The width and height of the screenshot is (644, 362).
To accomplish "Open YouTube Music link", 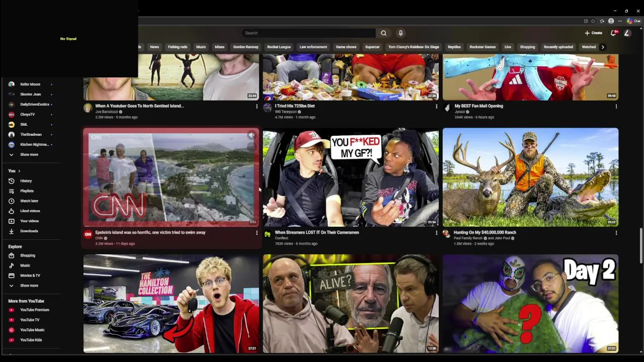I will point(30,330).
